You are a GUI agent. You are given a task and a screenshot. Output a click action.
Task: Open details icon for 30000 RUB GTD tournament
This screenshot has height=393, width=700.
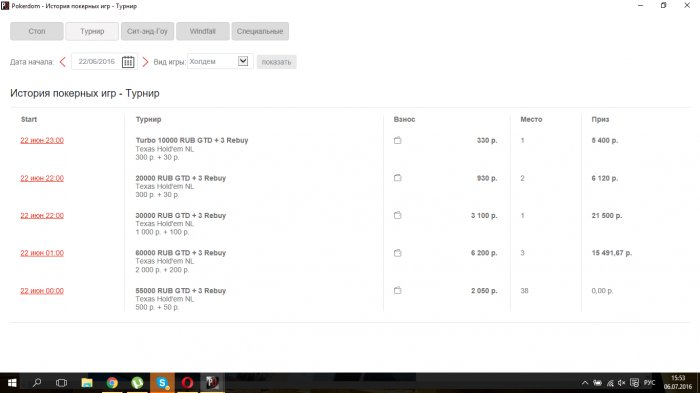pyautogui.click(x=397, y=215)
